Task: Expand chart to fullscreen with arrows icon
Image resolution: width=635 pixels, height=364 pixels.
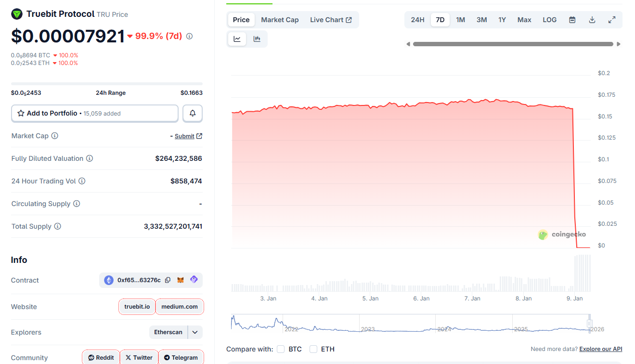Action: point(612,19)
